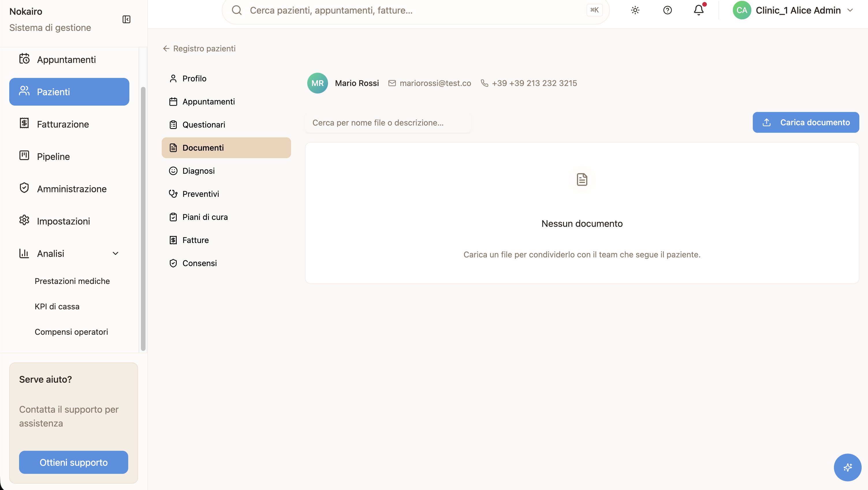Open Appuntamenti in the main sidebar

pos(69,60)
